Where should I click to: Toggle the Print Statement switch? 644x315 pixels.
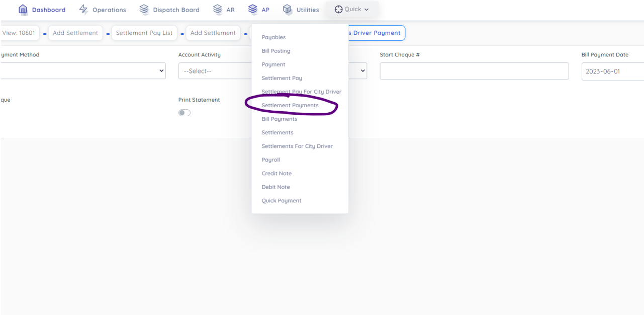pyautogui.click(x=185, y=113)
